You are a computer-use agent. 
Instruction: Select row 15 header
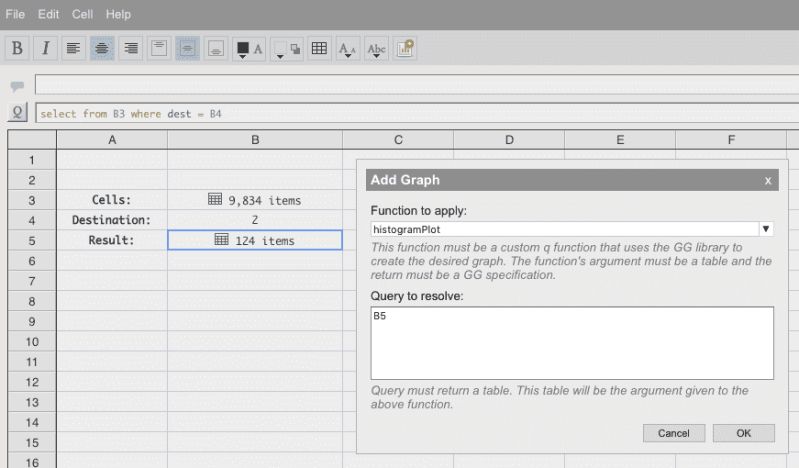pos(32,443)
